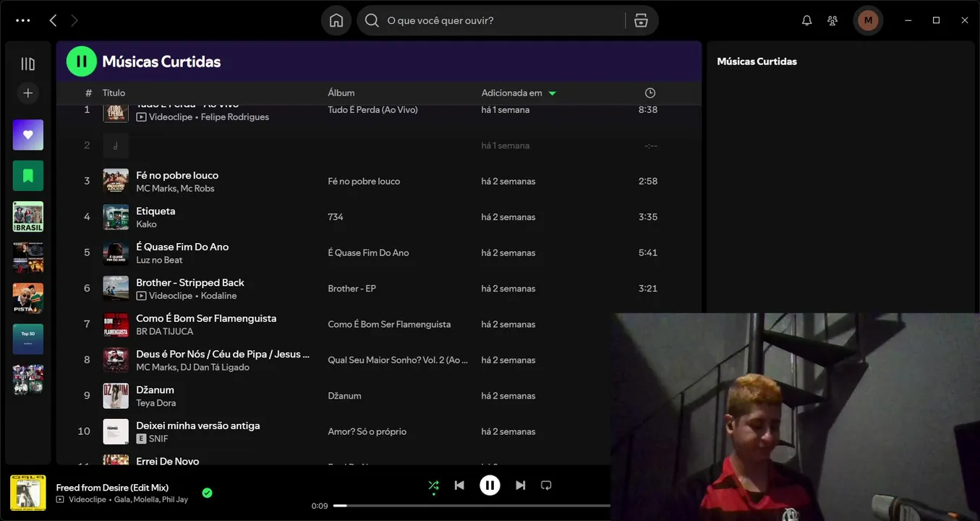The height and width of the screenshot is (521, 980).
Task: Open album link 734
Action: point(335,217)
